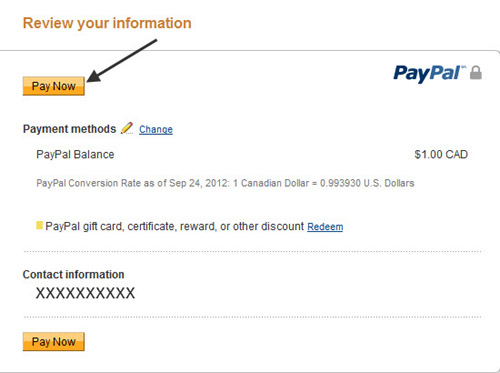
Task: Click the bottom Pay Now button
Action: (54, 342)
